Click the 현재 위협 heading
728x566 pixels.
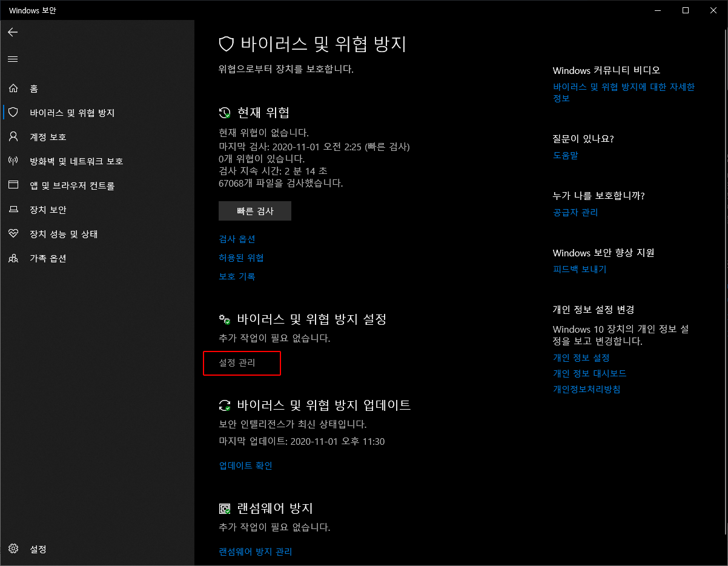tap(263, 112)
